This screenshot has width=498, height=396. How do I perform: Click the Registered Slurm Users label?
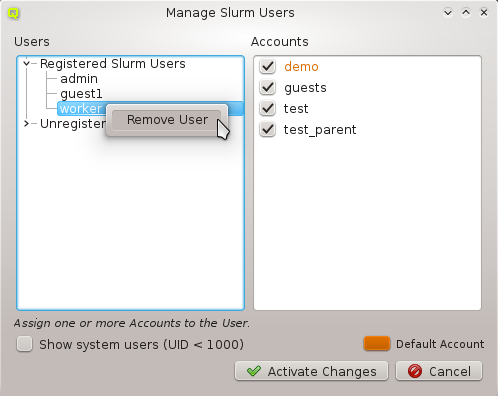113,63
